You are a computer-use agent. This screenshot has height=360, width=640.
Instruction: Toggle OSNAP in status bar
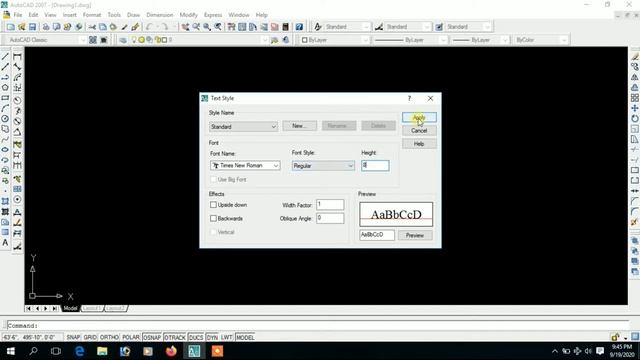pyautogui.click(x=152, y=338)
